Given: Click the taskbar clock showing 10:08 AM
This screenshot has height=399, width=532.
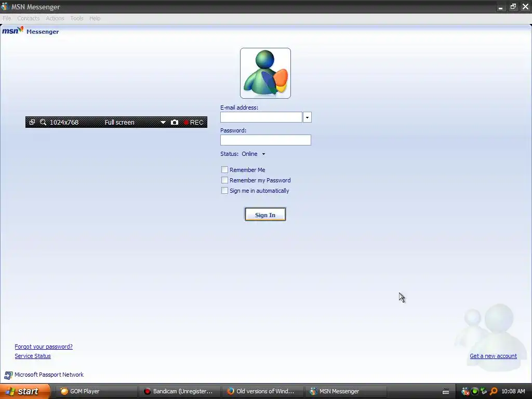Looking at the screenshot, I should coord(513,391).
